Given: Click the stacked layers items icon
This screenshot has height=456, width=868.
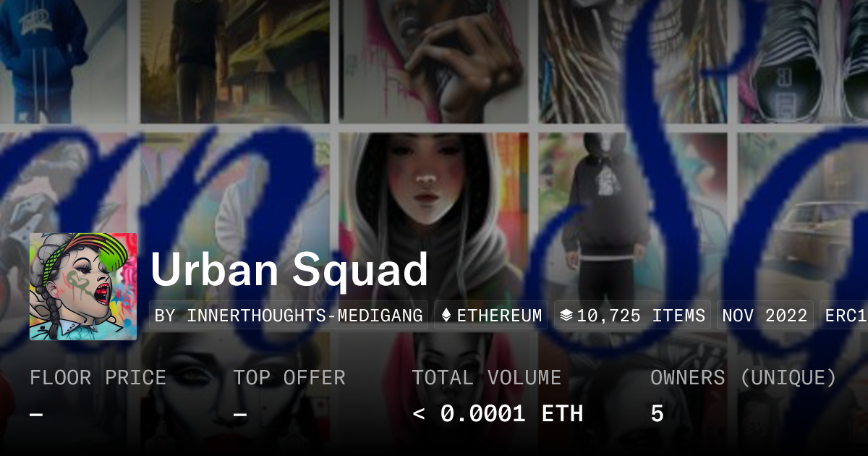Looking at the screenshot, I should coord(566,316).
